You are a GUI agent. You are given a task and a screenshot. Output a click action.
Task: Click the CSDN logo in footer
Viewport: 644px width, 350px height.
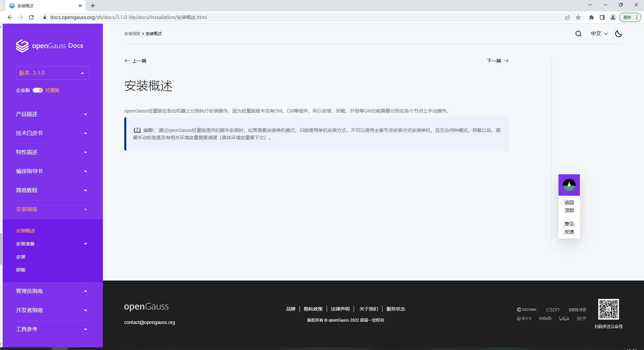553,310
